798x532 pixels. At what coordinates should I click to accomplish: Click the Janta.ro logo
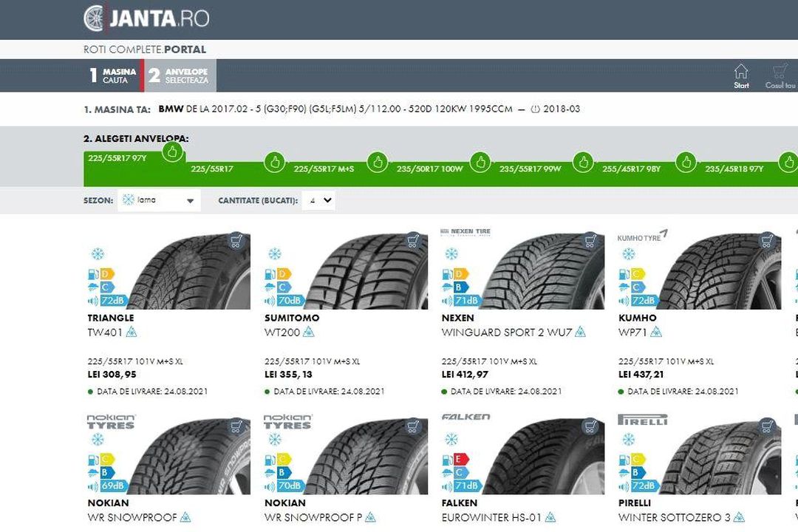(x=146, y=18)
